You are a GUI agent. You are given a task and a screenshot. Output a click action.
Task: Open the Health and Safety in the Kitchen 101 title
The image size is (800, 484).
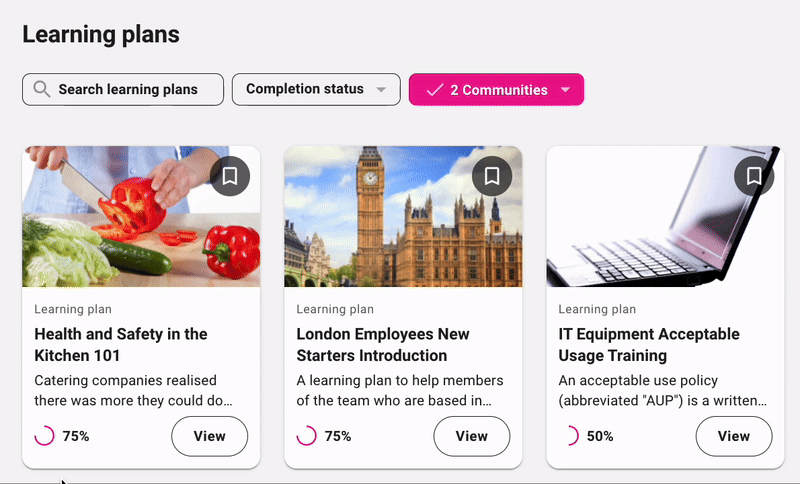[x=121, y=344]
